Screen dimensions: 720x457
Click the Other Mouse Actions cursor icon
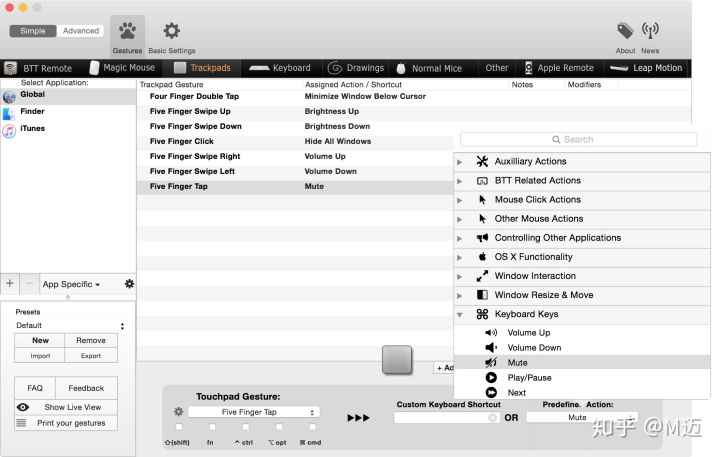click(x=482, y=219)
